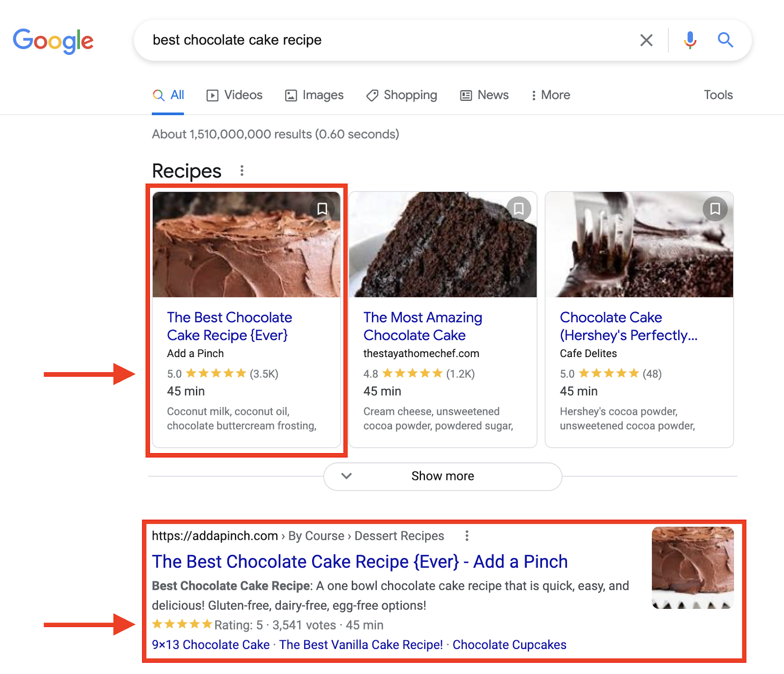Start voice search with microphone icon

[x=690, y=40]
